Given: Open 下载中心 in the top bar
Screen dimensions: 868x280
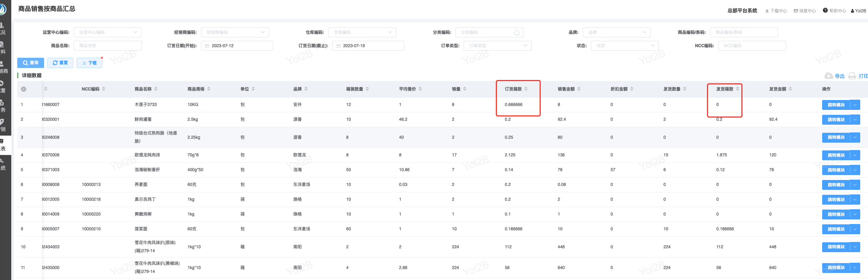Looking at the screenshot, I should tap(776, 11).
